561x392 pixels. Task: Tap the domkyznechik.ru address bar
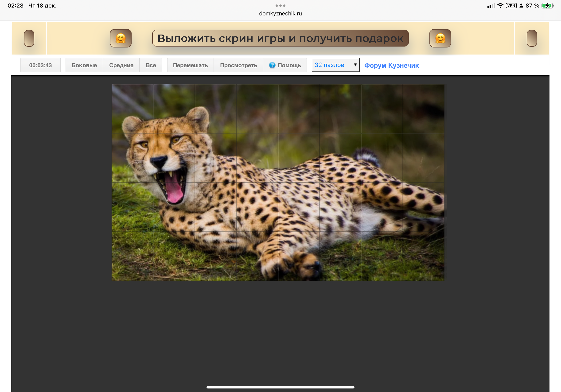[280, 13]
